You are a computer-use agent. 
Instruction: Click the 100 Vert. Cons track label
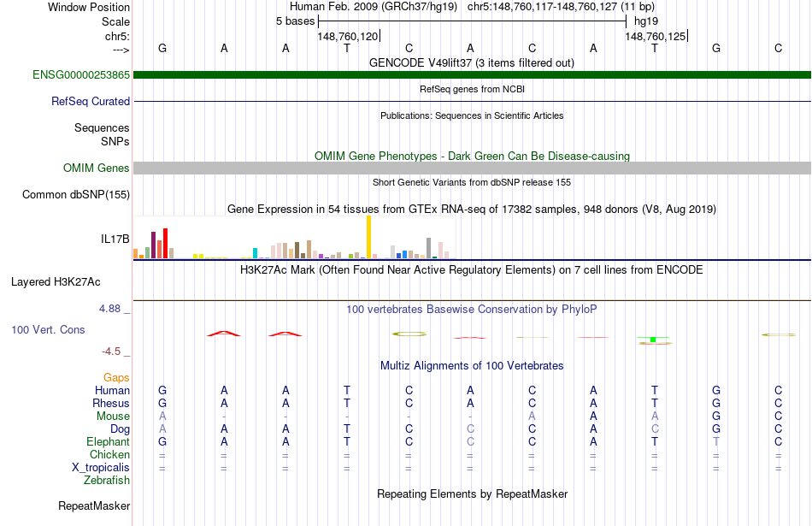click(48, 329)
